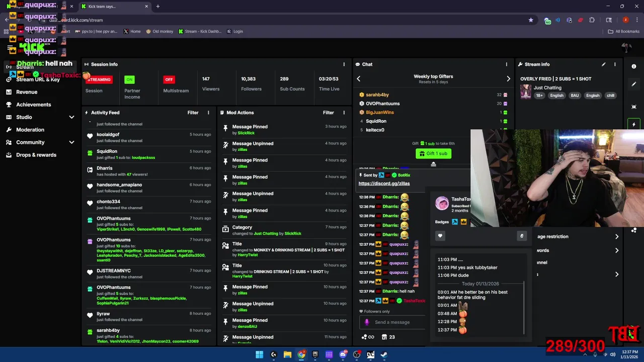Open the discord.gg/zillas pinned link
This screenshot has height=362, width=644.
pos(384,184)
